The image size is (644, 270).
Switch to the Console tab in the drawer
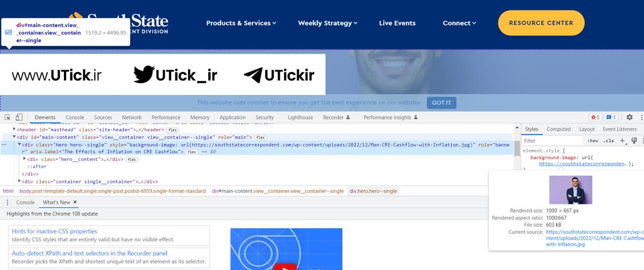pyautogui.click(x=25, y=202)
